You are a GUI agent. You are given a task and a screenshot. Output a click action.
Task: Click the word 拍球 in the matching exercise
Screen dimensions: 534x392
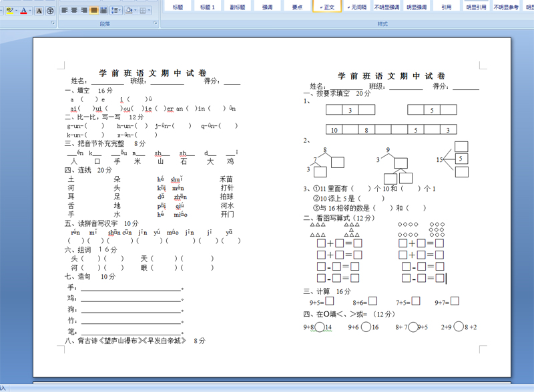coord(227,197)
